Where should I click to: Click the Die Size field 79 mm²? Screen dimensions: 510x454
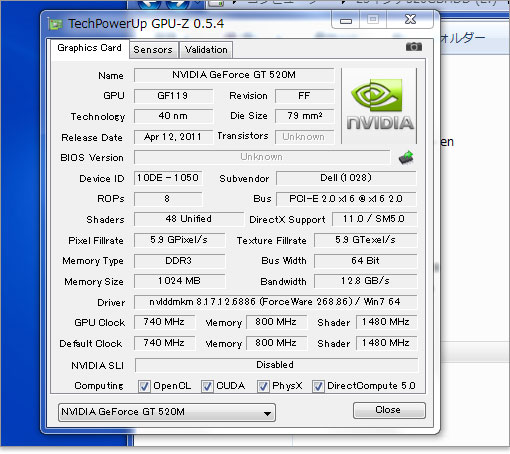coord(304,116)
